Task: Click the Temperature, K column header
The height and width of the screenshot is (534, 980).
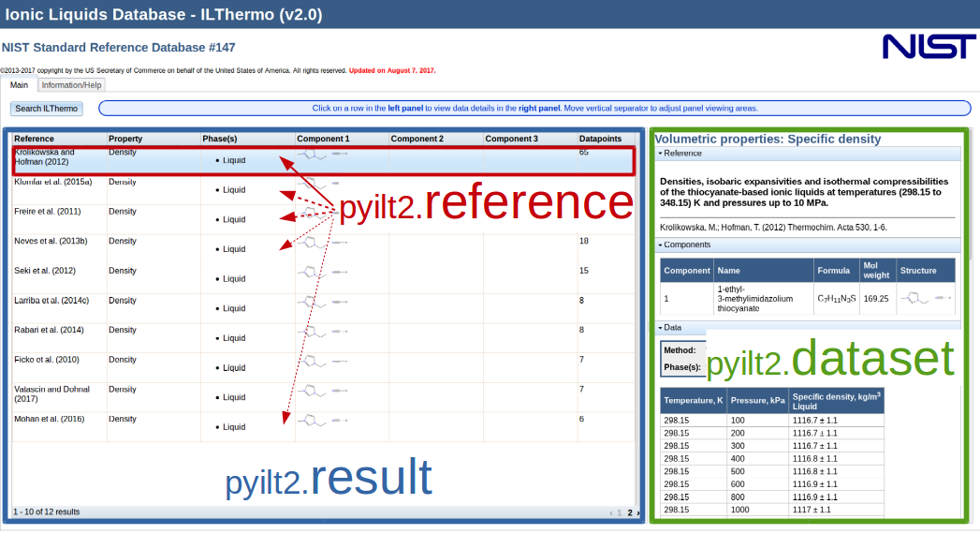Action: click(x=694, y=401)
